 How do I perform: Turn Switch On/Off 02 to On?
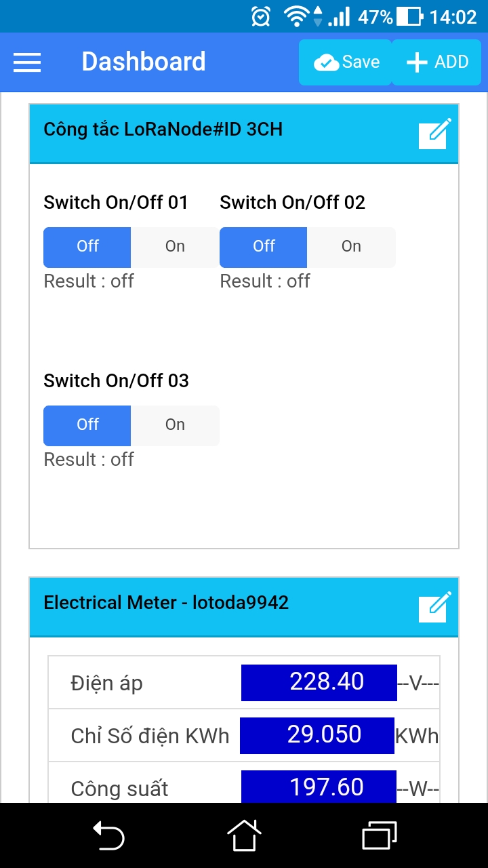pos(351,247)
